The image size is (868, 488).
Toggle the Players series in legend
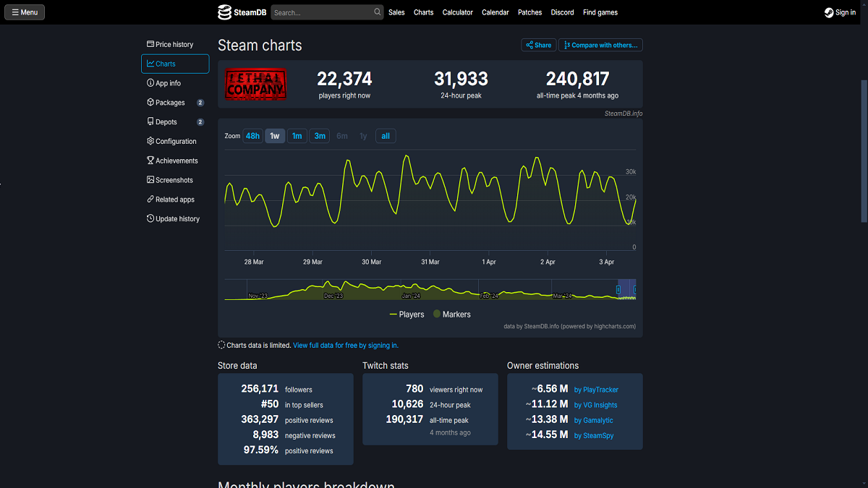pyautogui.click(x=407, y=314)
